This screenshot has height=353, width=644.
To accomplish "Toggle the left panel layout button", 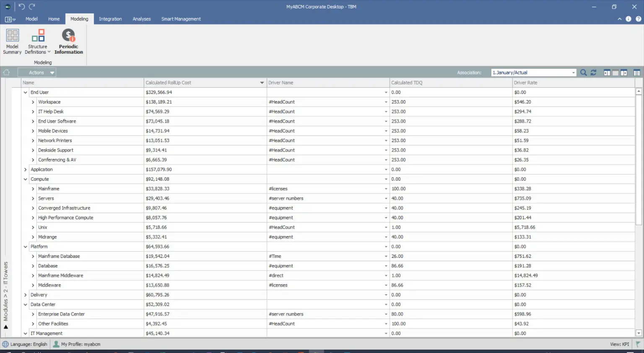I will click(x=607, y=73).
